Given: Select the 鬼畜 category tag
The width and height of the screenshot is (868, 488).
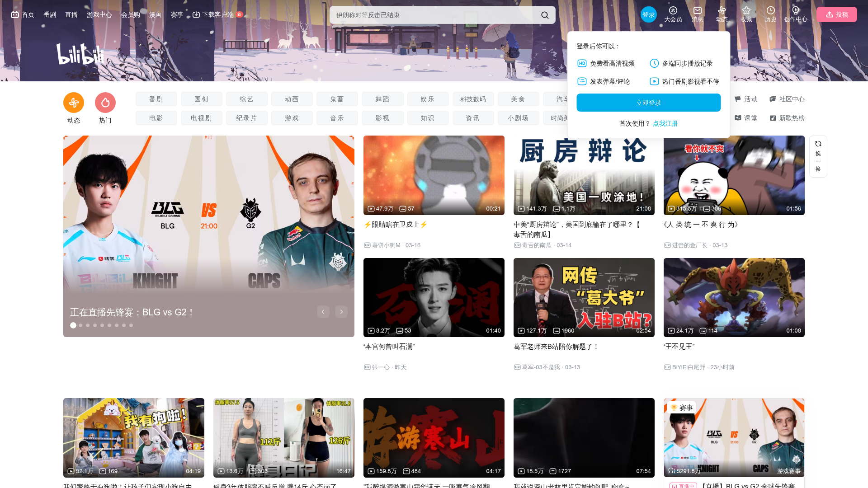Looking at the screenshot, I should 337,99.
